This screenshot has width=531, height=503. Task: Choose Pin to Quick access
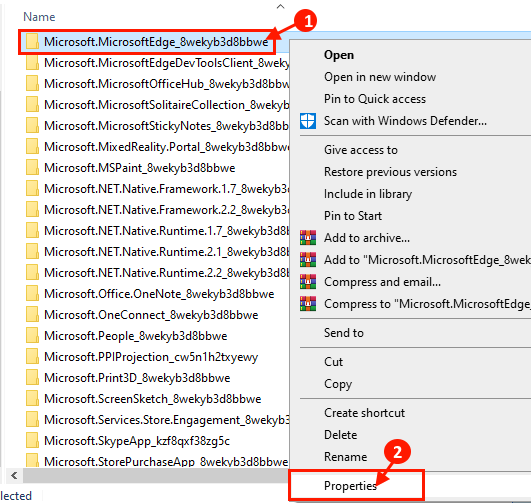375,99
